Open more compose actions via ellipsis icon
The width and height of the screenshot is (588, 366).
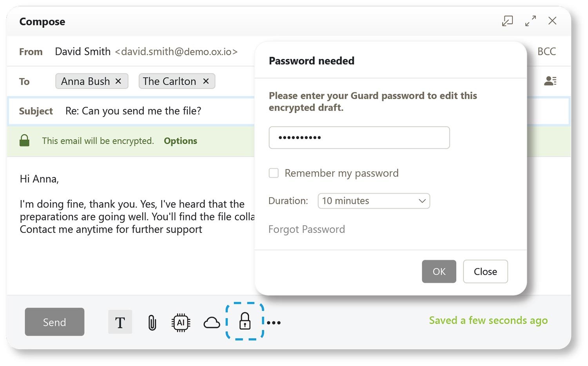[273, 322]
